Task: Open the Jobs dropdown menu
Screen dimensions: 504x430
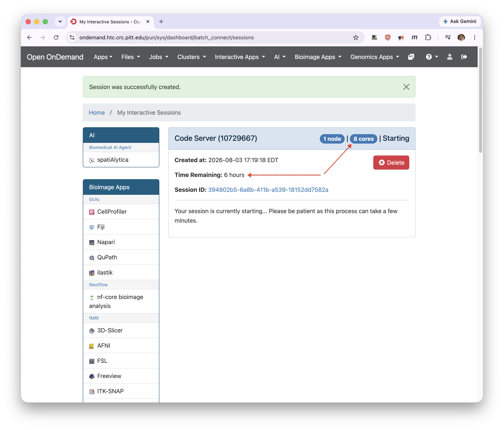Action: tap(159, 57)
